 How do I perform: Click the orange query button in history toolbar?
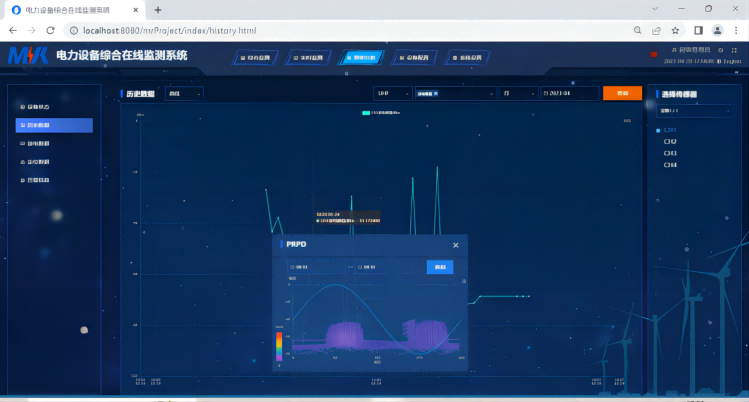point(622,93)
